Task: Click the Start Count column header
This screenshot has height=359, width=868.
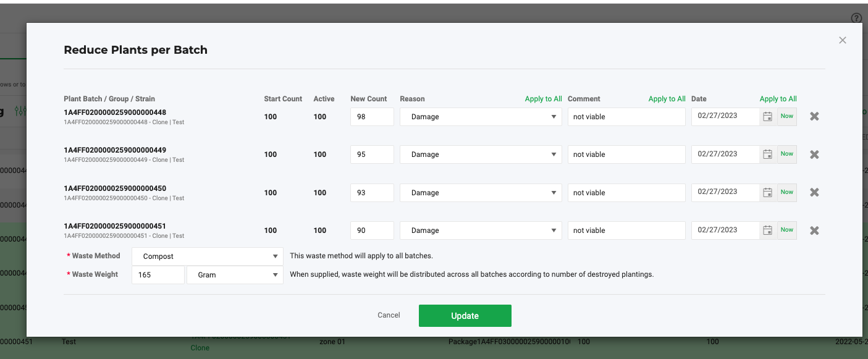Action: point(283,99)
